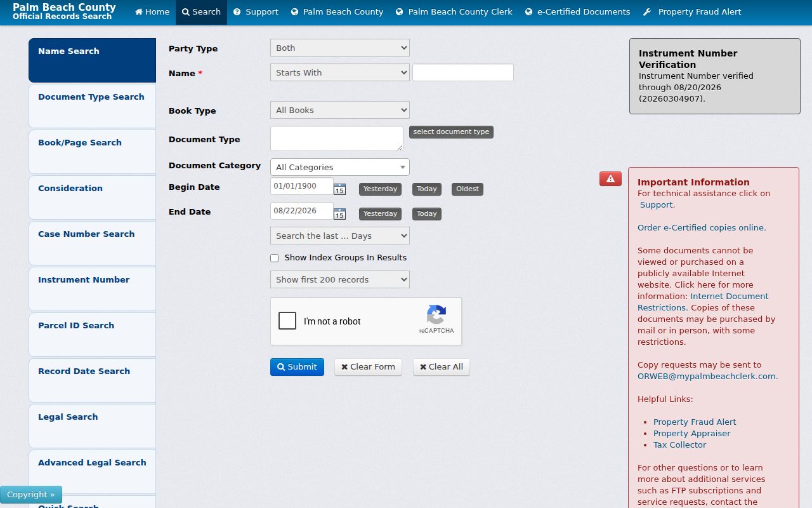Set Begin Date to Yesterday
The image size is (812, 508).
tap(380, 189)
